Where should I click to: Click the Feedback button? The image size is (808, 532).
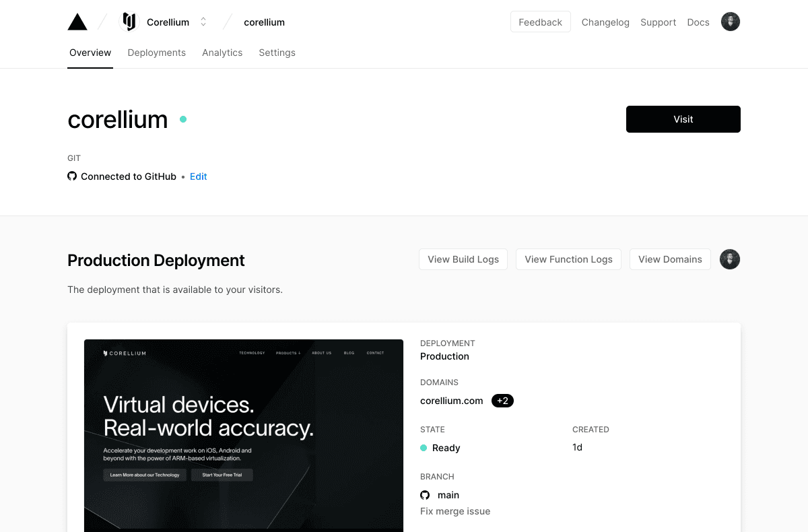coord(541,22)
